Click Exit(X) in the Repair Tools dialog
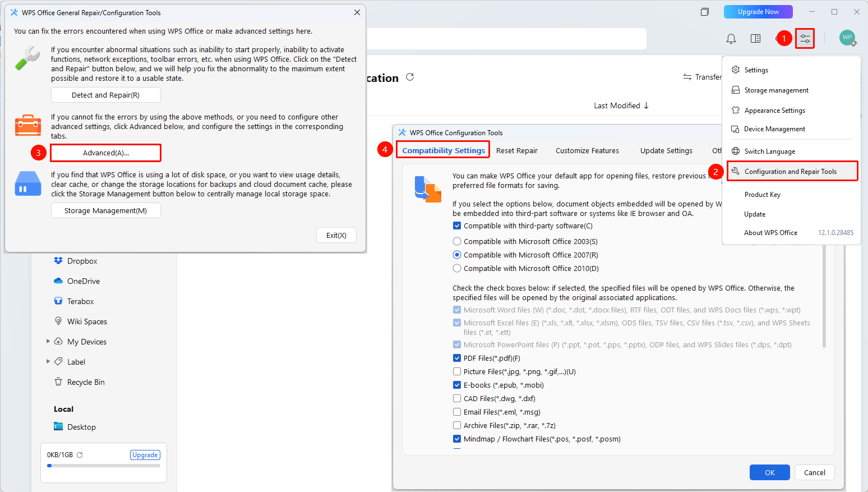868x492 pixels. (x=336, y=235)
